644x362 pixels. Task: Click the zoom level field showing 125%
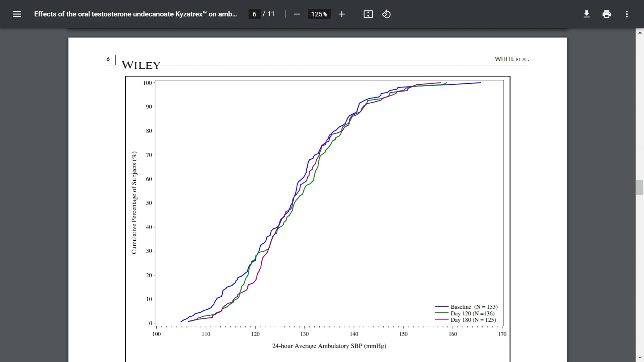point(319,14)
